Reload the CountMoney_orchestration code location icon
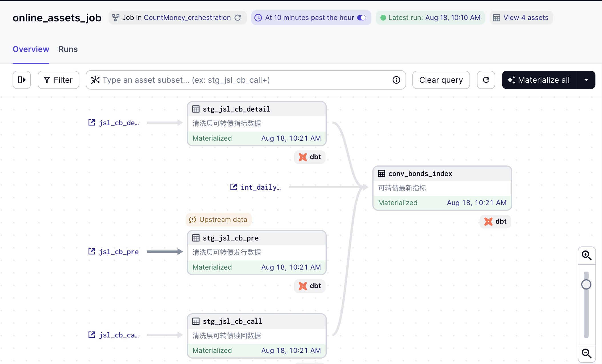This screenshot has width=602, height=364. (238, 18)
